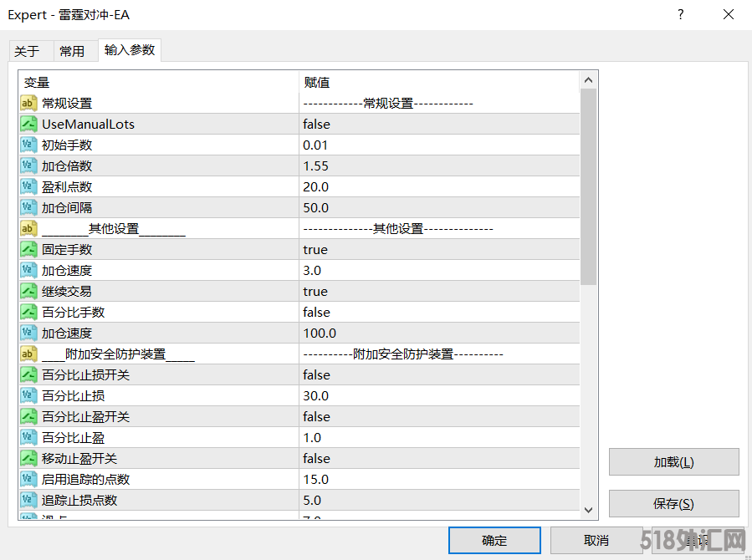Click the numeric icon beside 初始手数
The image size is (752, 560).
coord(28,145)
